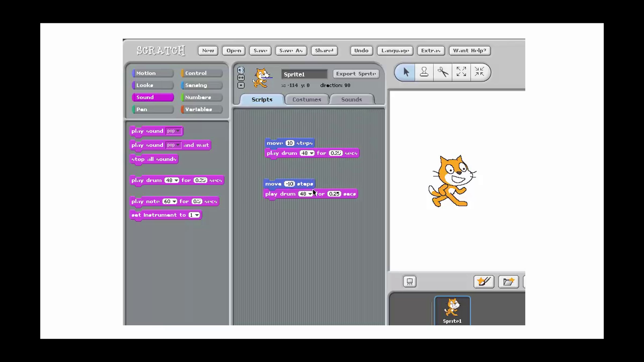Enable the left-right flip rotation style
This screenshot has width=644, height=362.
241,78
